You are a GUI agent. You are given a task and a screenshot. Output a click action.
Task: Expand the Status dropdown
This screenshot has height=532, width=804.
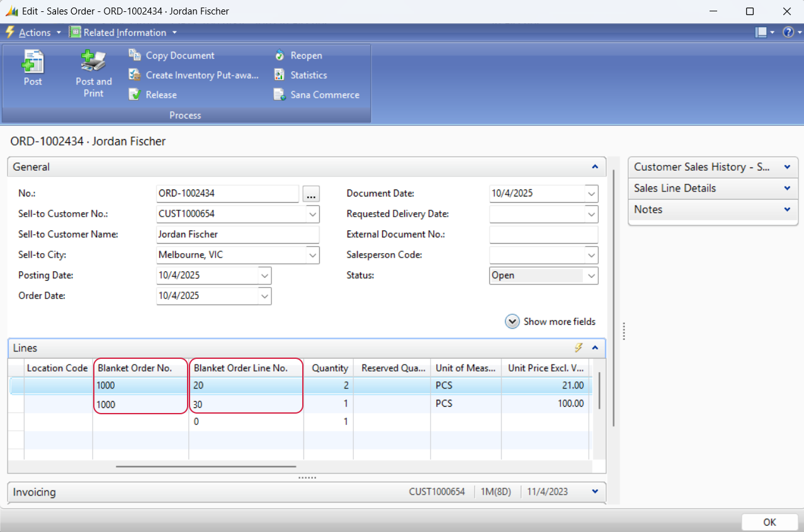pos(591,276)
